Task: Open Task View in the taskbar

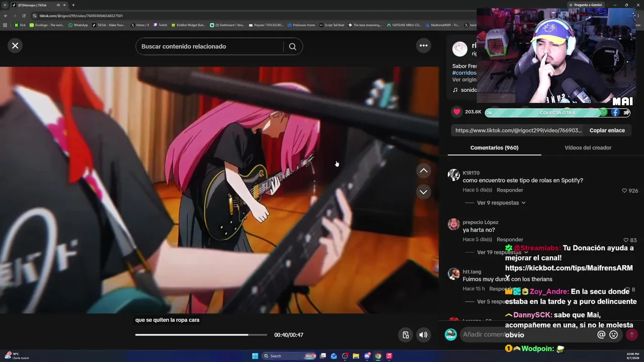Action: click(x=323, y=356)
